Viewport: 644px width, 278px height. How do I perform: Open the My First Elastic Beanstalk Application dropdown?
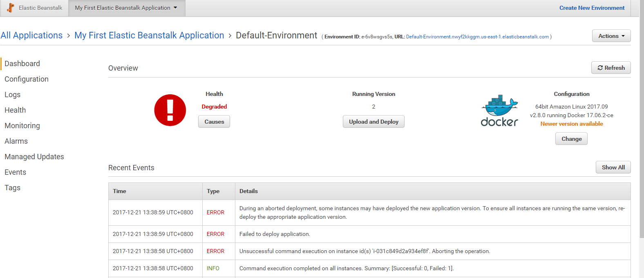pyautogui.click(x=126, y=8)
